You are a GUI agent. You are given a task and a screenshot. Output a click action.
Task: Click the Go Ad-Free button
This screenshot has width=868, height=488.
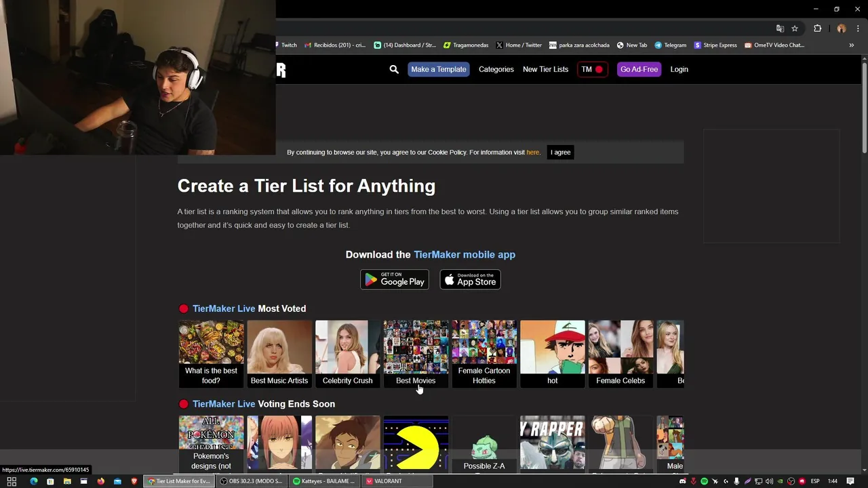[x=639, y=69]
